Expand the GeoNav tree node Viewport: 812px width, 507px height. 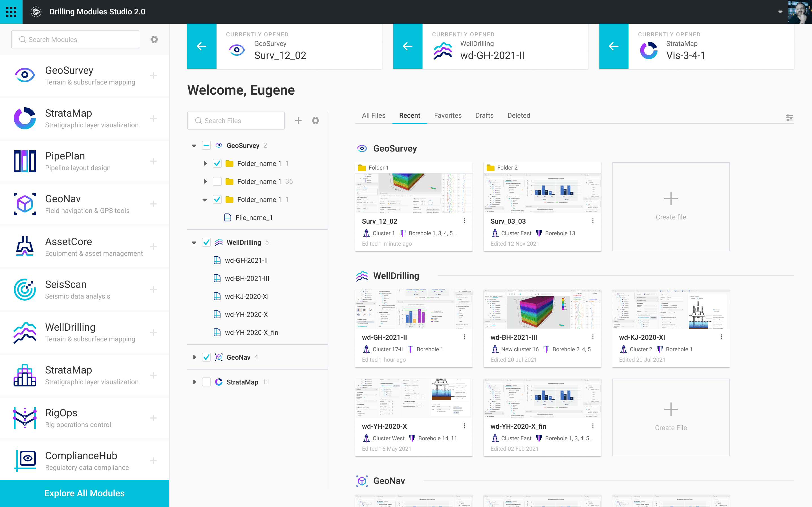coord(194,357)
